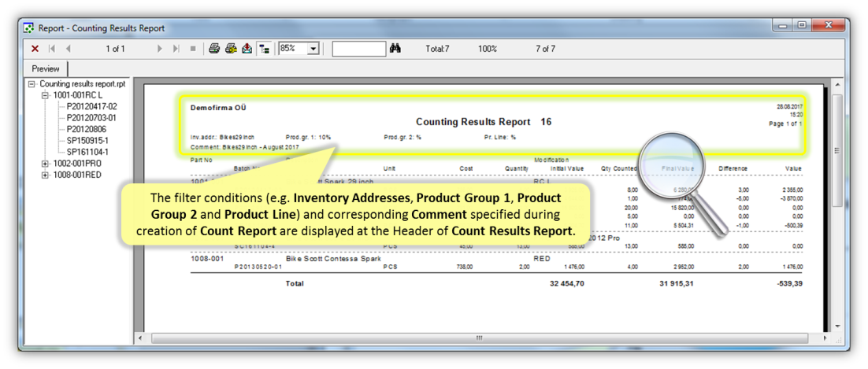Click the Counting results report.rpt root item
Viewport: 868px width, 369px height.
coord(83,83)
